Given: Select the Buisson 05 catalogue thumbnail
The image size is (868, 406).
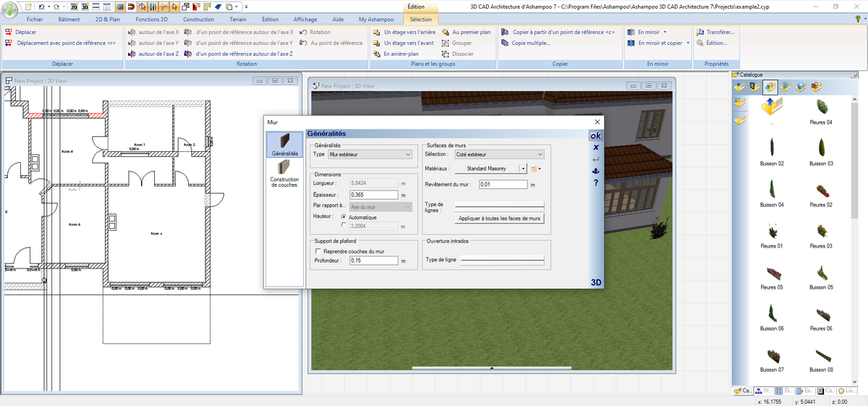Looking at the screenshot, I should [821, 275].
